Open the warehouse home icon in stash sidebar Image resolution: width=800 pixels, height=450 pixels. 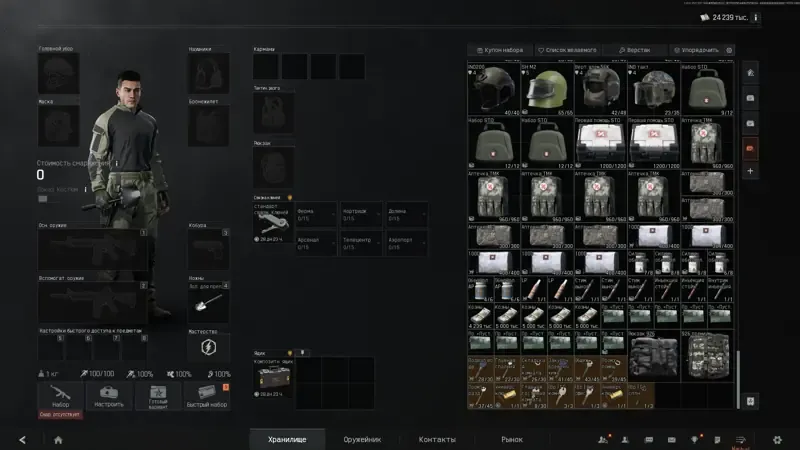(x=750, y=72)
